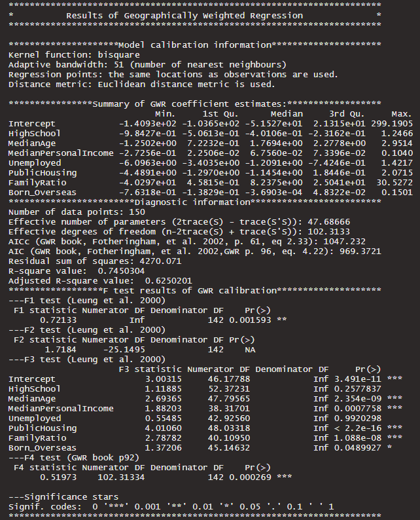Click the Signif. codes legend line
This screenshot has width=420, height=520.
(x=171, y=507)
